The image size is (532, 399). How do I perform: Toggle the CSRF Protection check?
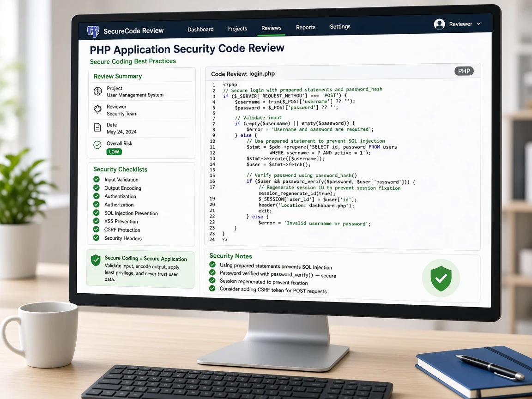pos(97,230)
